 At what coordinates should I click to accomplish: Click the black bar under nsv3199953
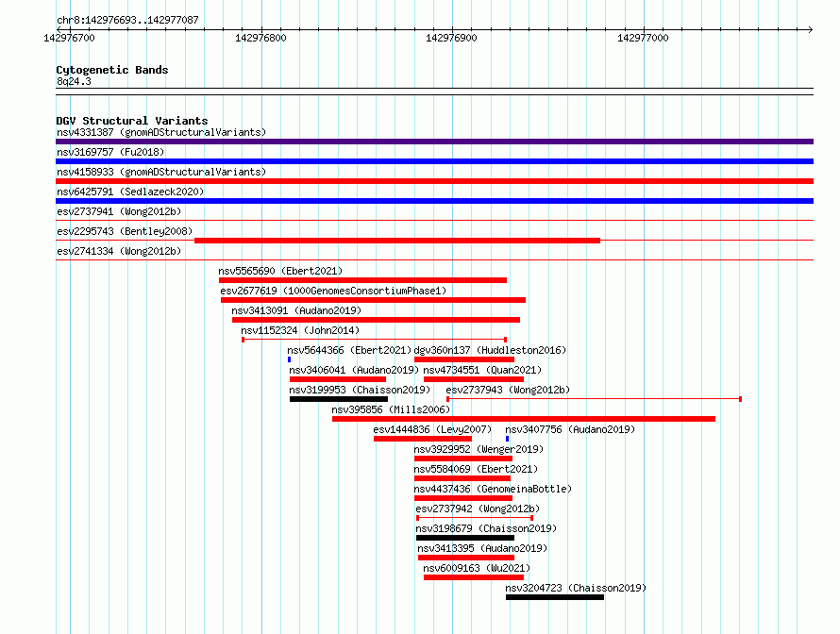[339, 399]
